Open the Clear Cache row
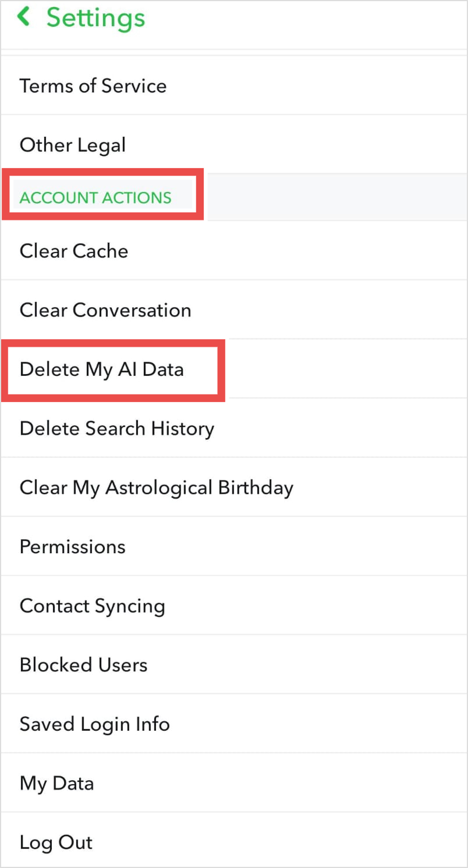The width and height of the screenshot is (468, 868). pyautogui.click(x=74, y=251)
